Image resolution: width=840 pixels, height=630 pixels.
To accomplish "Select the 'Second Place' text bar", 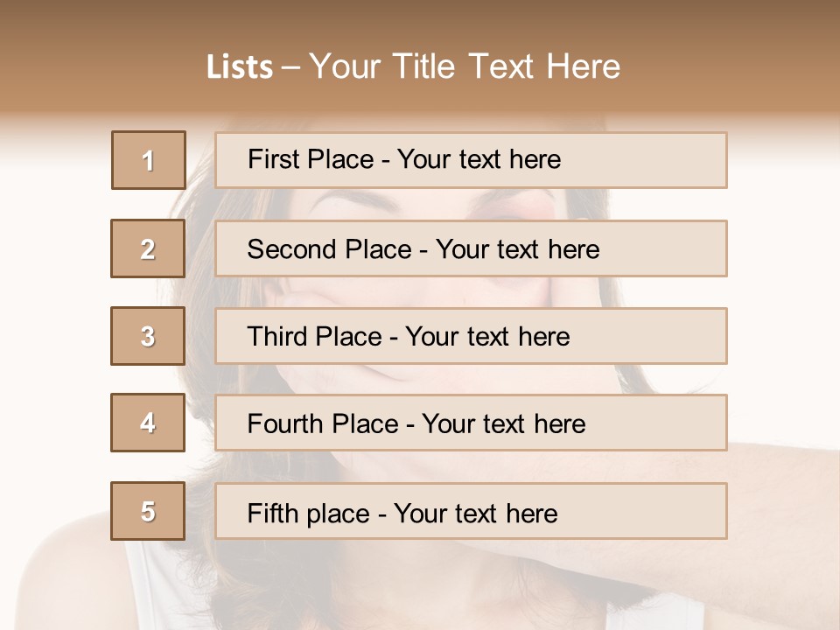I will point(471,248).
